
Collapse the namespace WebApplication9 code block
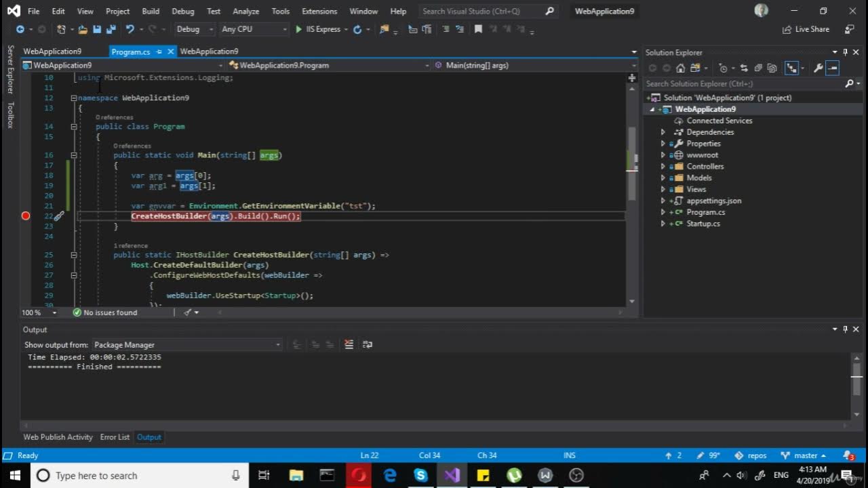coord(74,98)
